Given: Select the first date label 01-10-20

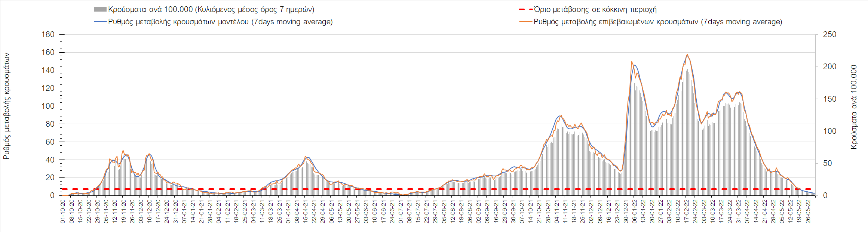Looking at the screenshot, I should (x=63, y=211).
